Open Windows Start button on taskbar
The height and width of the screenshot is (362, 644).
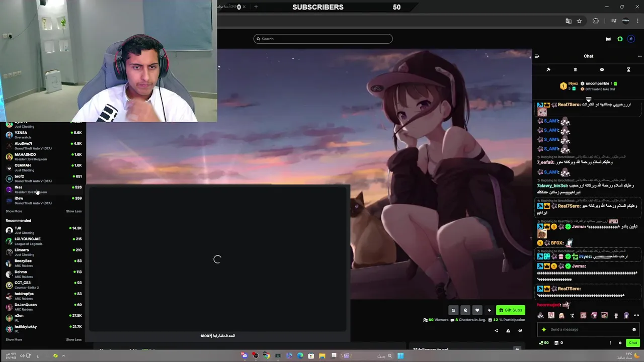coord(400,356)
